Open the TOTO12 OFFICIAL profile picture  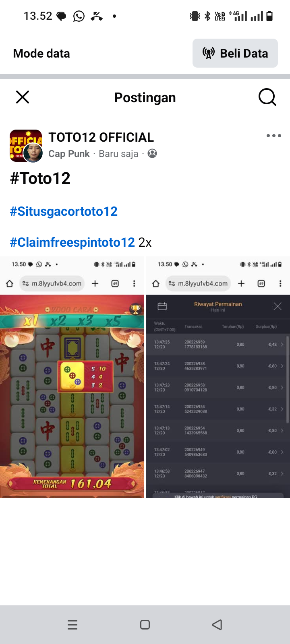click(x=26, y=146)
